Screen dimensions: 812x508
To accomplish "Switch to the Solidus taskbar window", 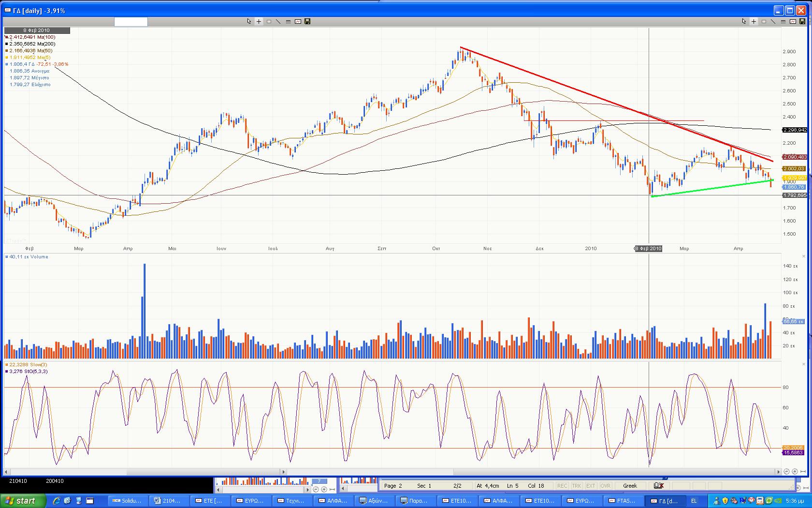I will (x=127, y=501).
